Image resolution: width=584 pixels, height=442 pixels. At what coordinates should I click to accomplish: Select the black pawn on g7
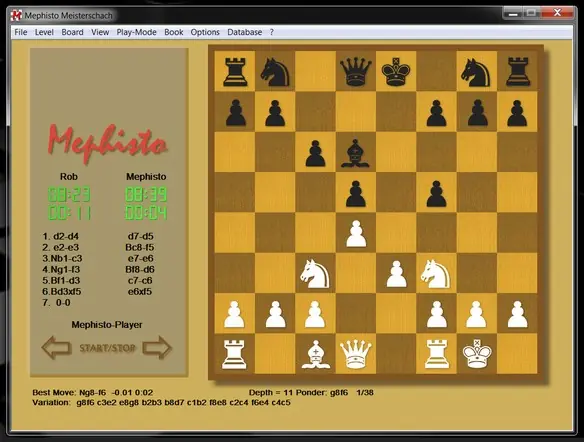(x=477, y=113)
